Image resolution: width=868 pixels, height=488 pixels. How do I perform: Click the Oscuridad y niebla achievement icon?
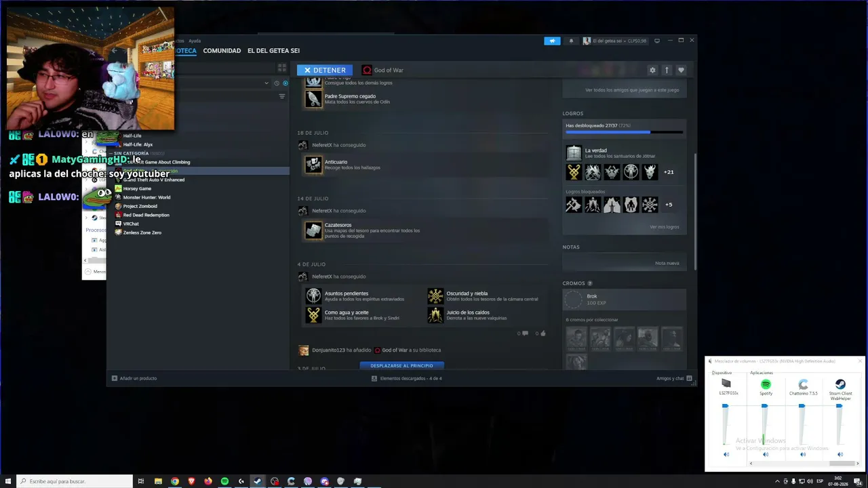pos(435,296)
